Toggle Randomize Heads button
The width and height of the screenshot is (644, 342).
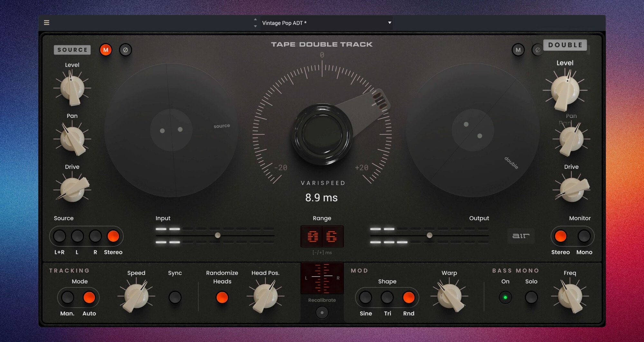click(x=222, y=297)
